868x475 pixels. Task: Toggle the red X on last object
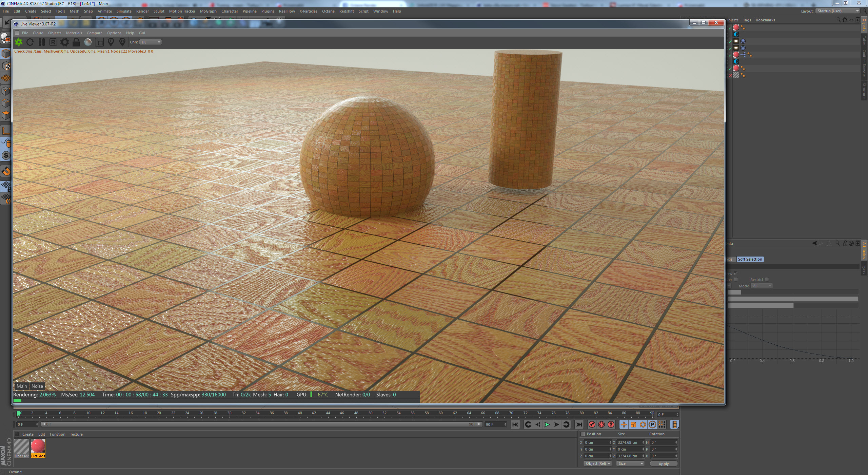click(730, 75)
